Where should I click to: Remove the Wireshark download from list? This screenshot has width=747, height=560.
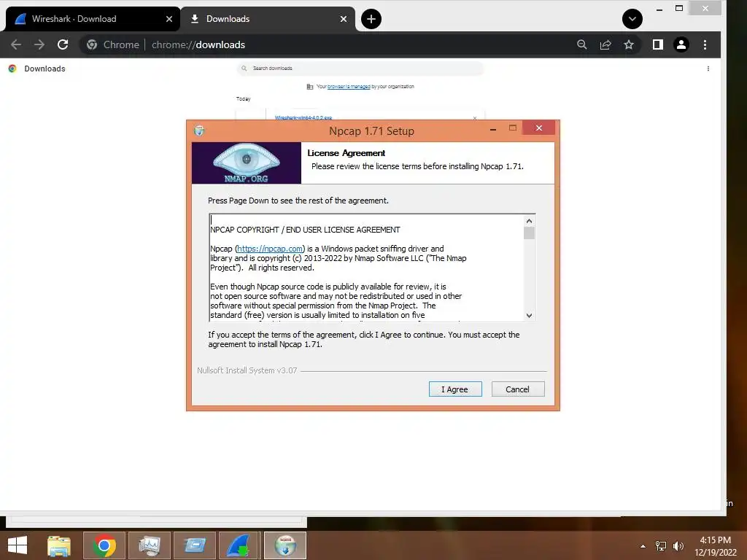474,117
